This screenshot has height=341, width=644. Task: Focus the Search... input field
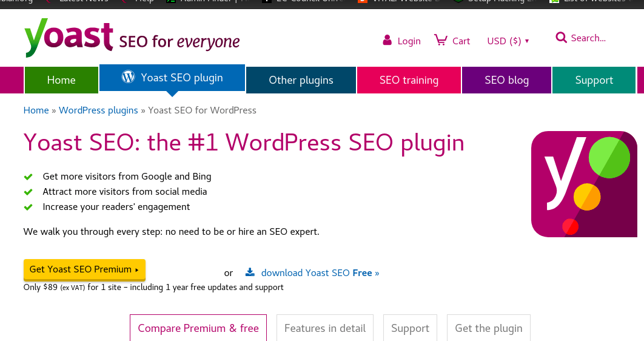tap(588, 38)
